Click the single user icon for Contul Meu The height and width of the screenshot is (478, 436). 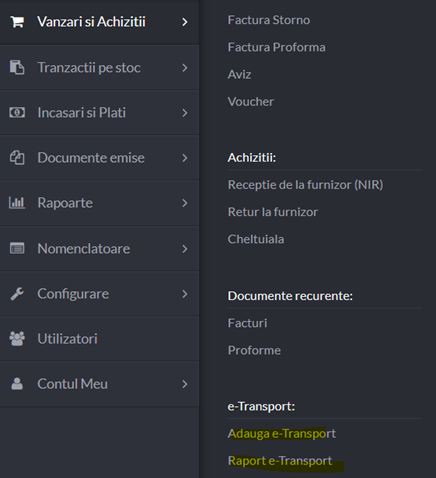point(17,384)
